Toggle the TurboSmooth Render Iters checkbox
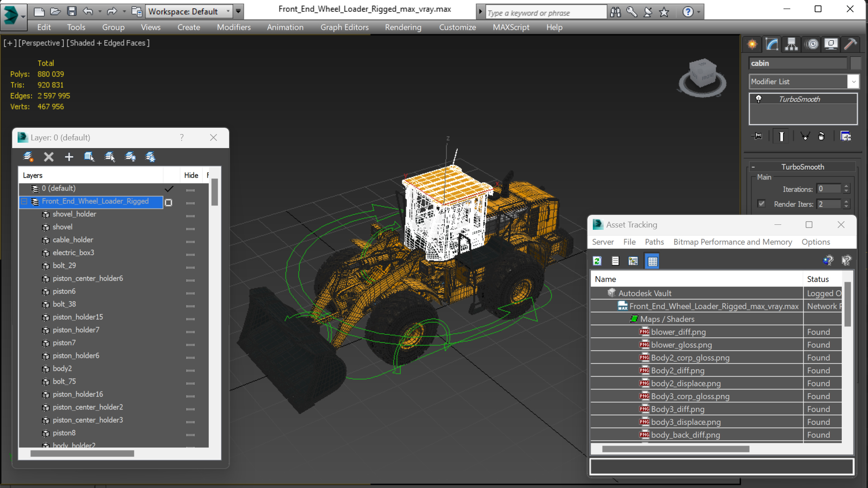Viewport: 868px width, 488px height. pos(761,204)
